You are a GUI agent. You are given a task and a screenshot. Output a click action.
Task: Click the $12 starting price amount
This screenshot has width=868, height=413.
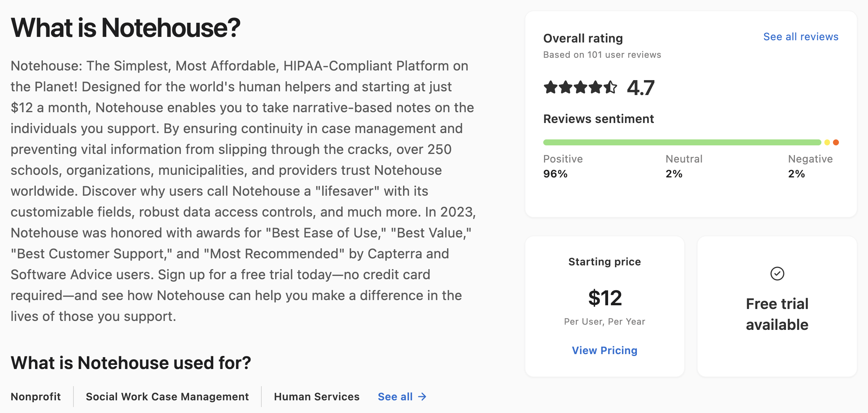[605, 298]
